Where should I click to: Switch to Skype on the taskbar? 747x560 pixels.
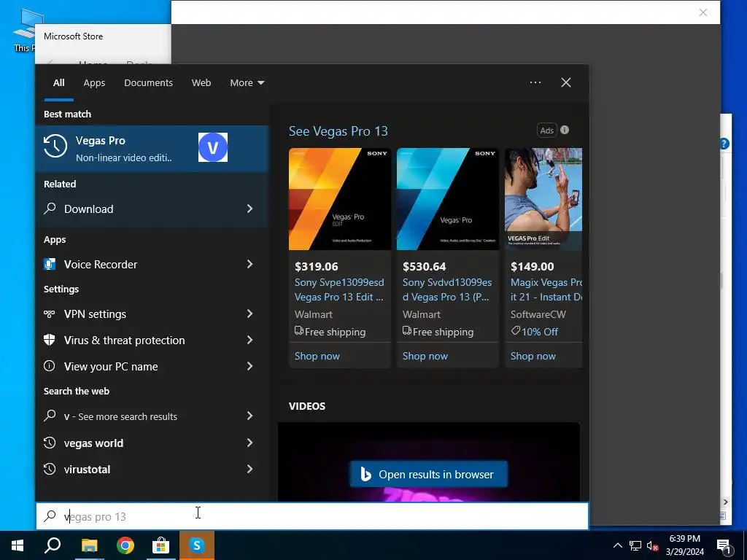point(197,545)
